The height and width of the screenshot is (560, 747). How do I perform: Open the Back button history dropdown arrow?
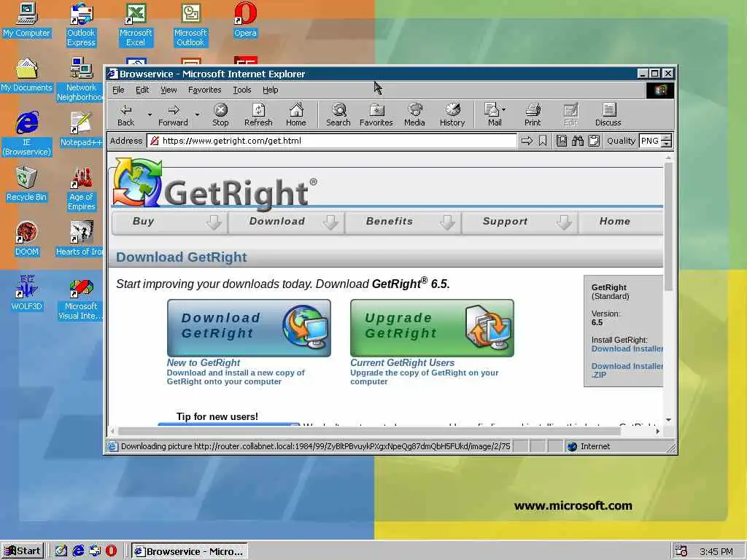tap(150, 114)
